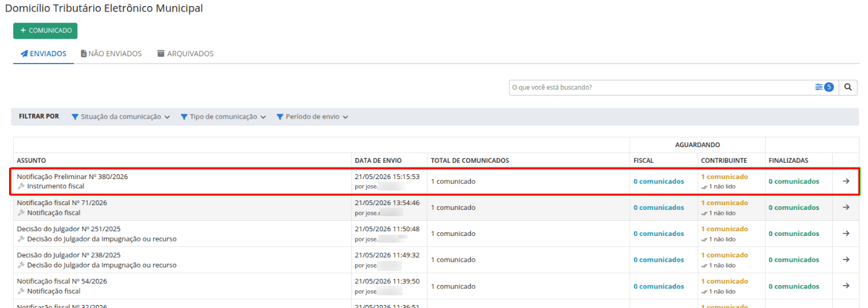868x308 pixels.
Task: Open Contribuinte '1 comunicado' for Notificação Preliminar Nº 380/2026
Action: pos(725,177)
